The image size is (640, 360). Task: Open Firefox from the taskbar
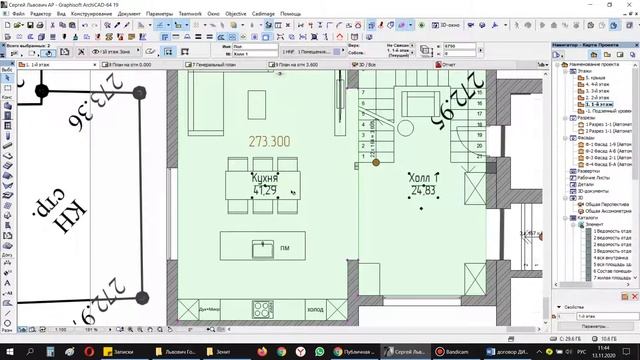[262, 351]
